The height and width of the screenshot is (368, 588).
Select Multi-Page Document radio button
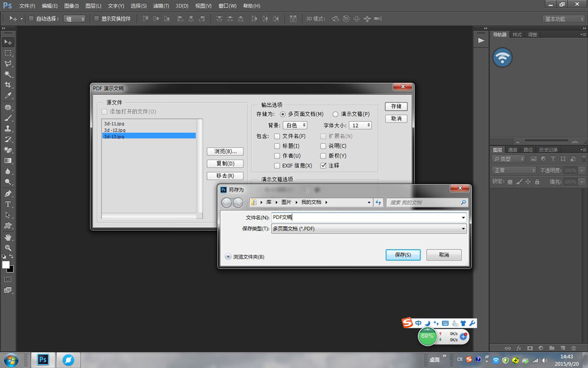click(283, 114)
